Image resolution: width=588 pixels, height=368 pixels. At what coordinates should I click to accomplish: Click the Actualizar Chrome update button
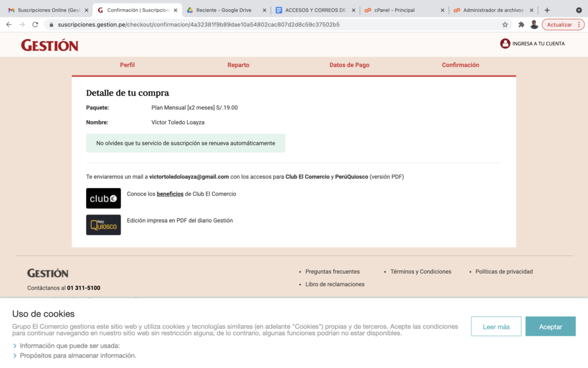pyautogui.click(x=559, y=24)
